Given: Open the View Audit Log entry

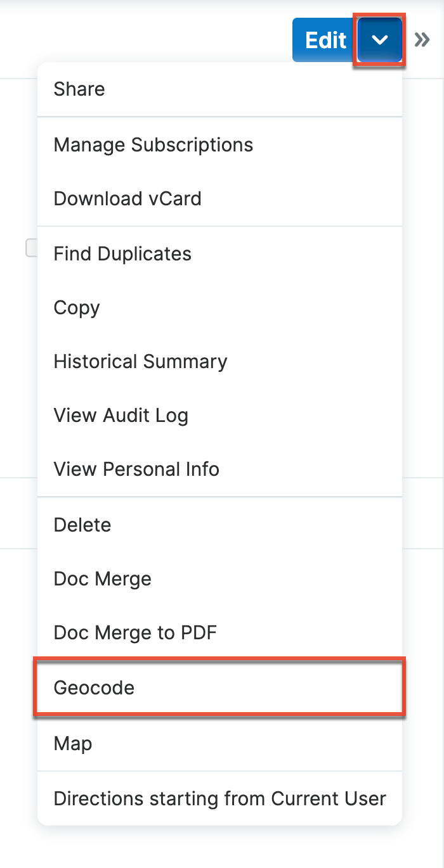Looking at the screenshot, I should click(121, 415).
